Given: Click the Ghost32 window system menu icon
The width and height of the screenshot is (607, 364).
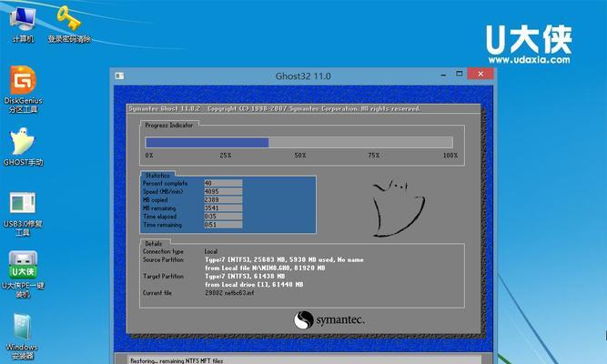Looking at the screenshot, I should pyautogui.click(x=119, y=76).
